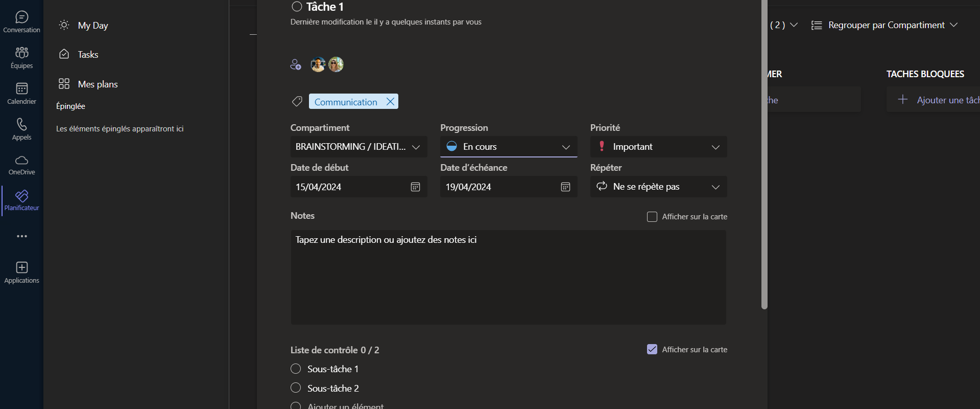
Task: Uncheck Afficher sur la carte for the checklist
Action: (x=652, y=350)
